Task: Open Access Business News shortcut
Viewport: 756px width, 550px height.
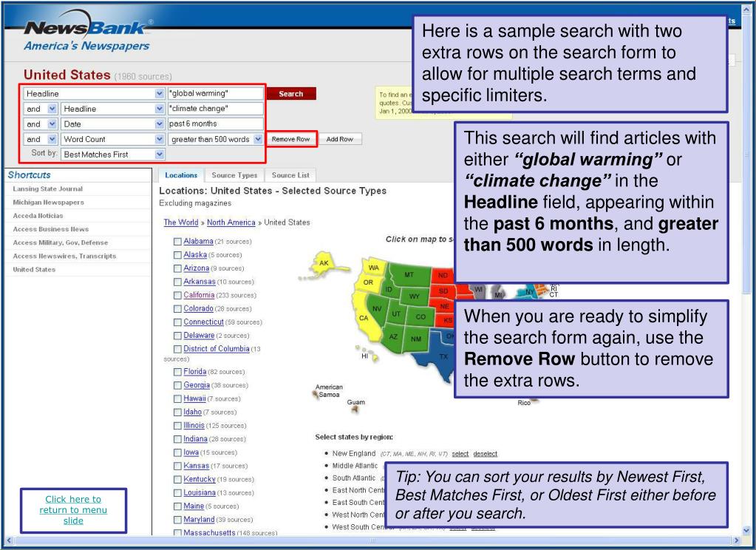Action: 51,229
